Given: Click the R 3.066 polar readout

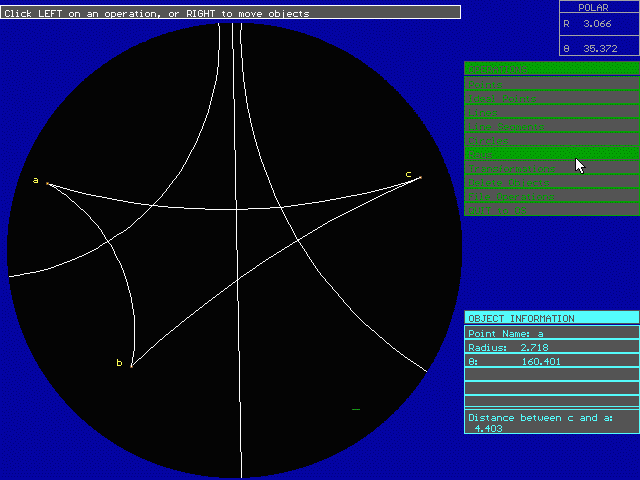Looking at the screenshot, I should click(599, 24).
